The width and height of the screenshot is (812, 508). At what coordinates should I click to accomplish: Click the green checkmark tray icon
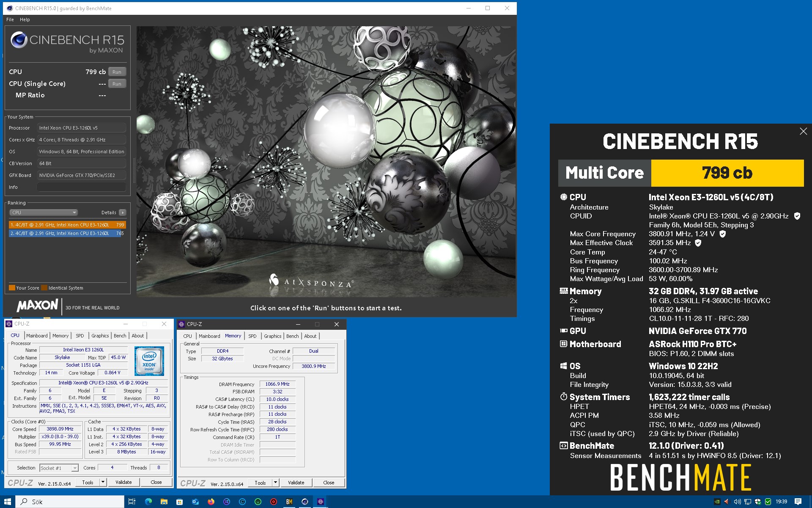(x=768, y=502)
